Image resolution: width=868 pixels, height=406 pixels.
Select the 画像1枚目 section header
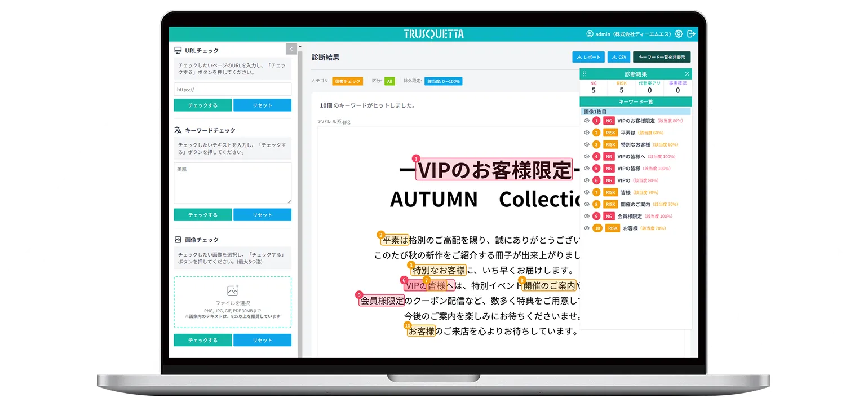[596, 111]
